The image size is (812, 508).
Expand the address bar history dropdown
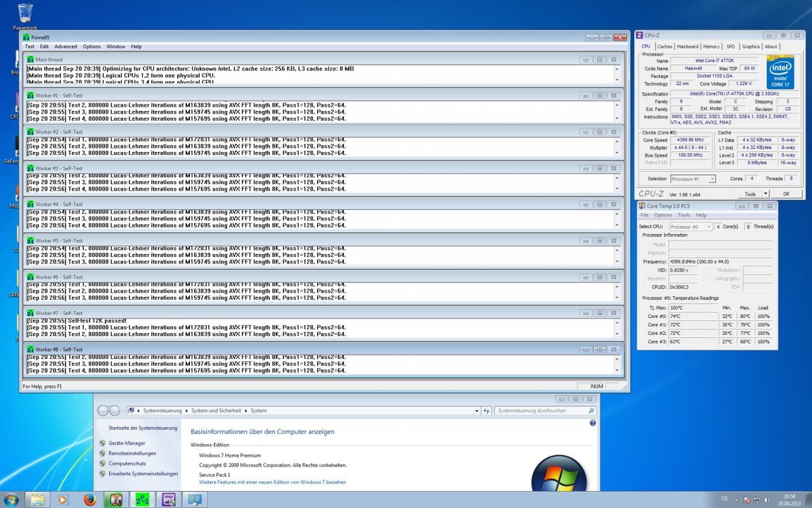[x=477, y=411]
